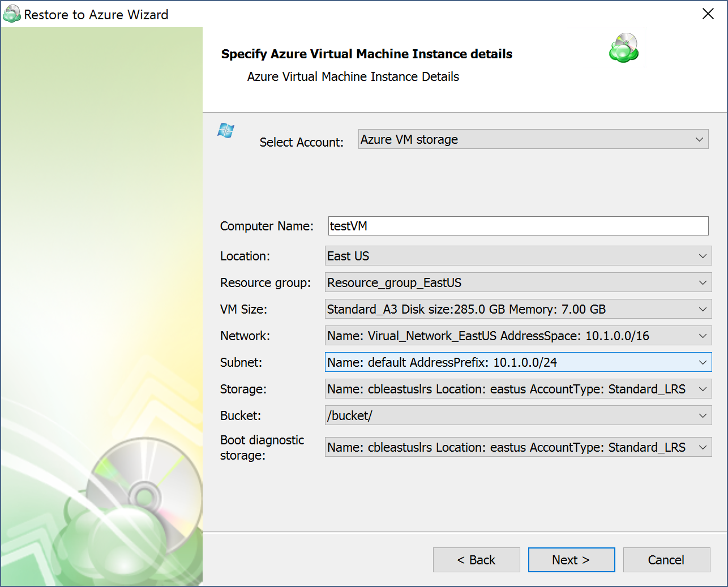Open the Bucket dropdown
Viewport: 728px width, 587px height.
519,415
